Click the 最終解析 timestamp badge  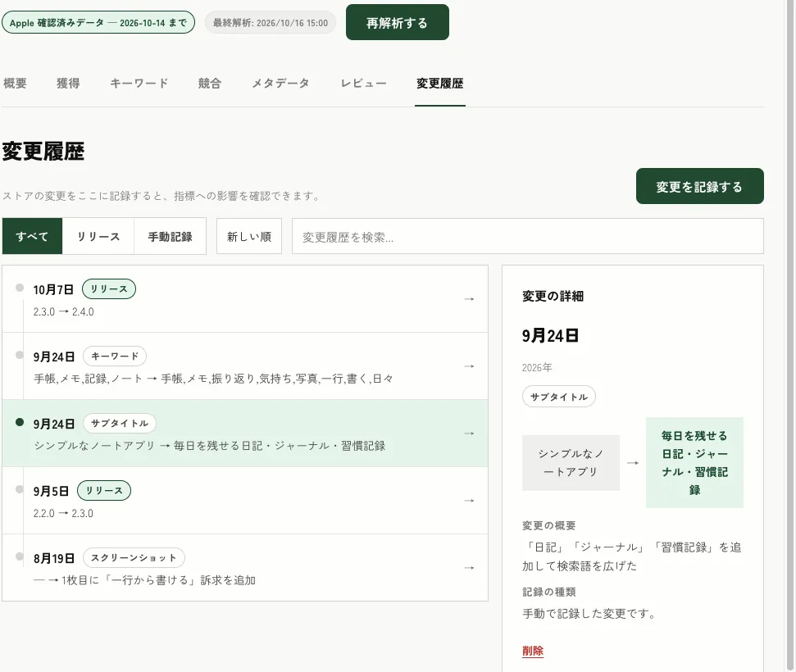(271, 23)
